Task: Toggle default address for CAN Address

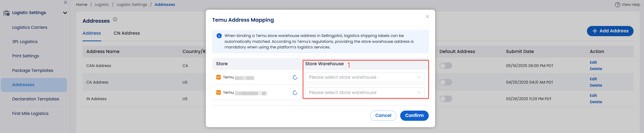Action: (x=446, y=66)
